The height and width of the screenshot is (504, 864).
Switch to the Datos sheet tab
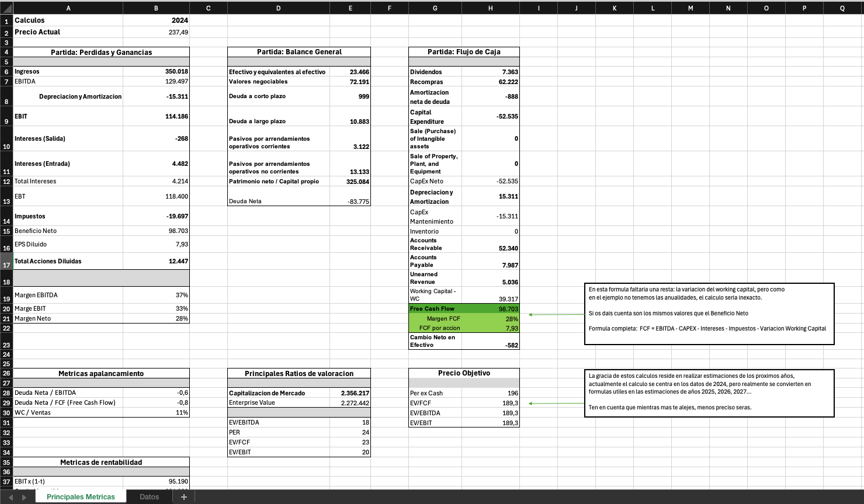click(x=149, y=497)
